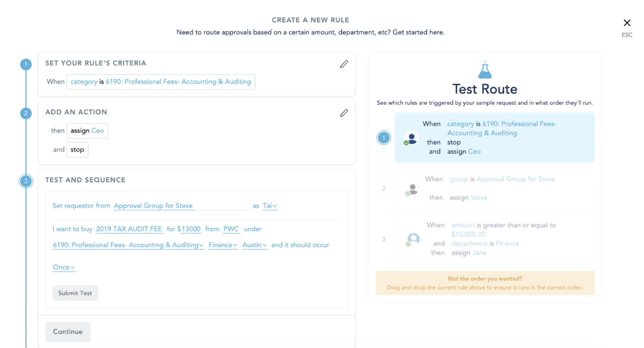644x348 pixels.
Task: Open the Austin location dropdown
Action: click(x=255, y=245)
